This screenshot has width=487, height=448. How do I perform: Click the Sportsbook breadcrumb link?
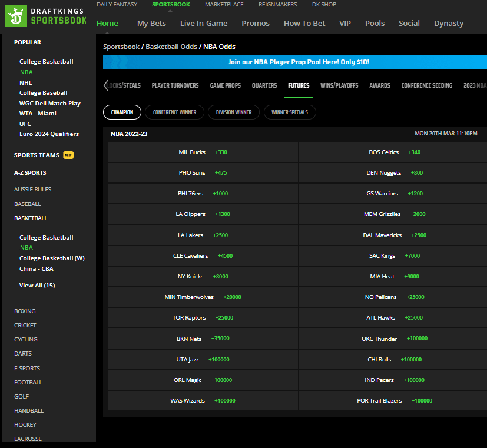[121, 47]
